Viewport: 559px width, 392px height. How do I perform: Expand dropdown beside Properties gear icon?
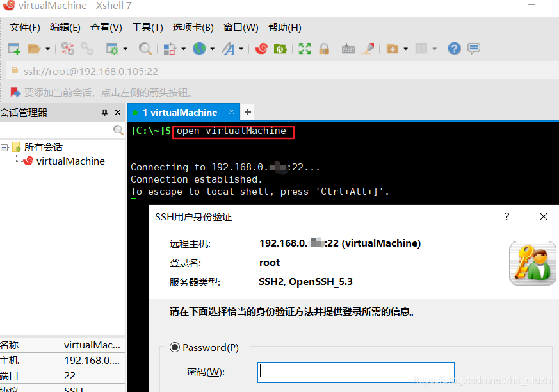coord(125,49)
